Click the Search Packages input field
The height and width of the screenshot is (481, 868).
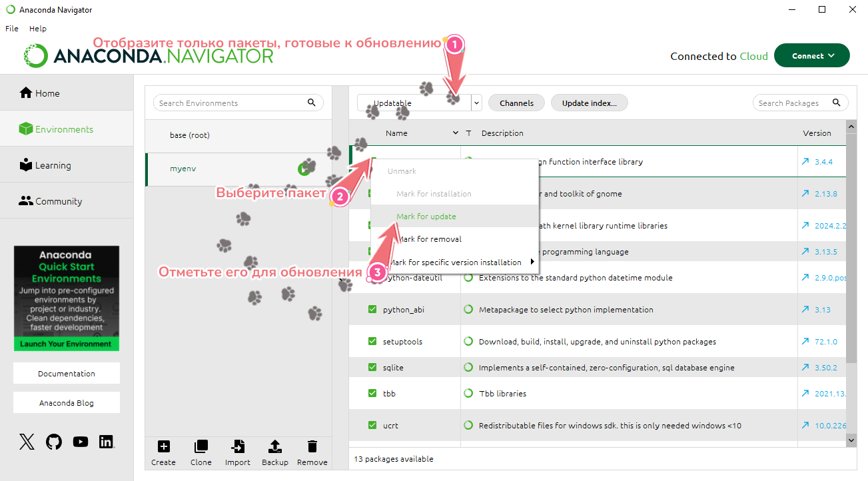pos(791,103)
